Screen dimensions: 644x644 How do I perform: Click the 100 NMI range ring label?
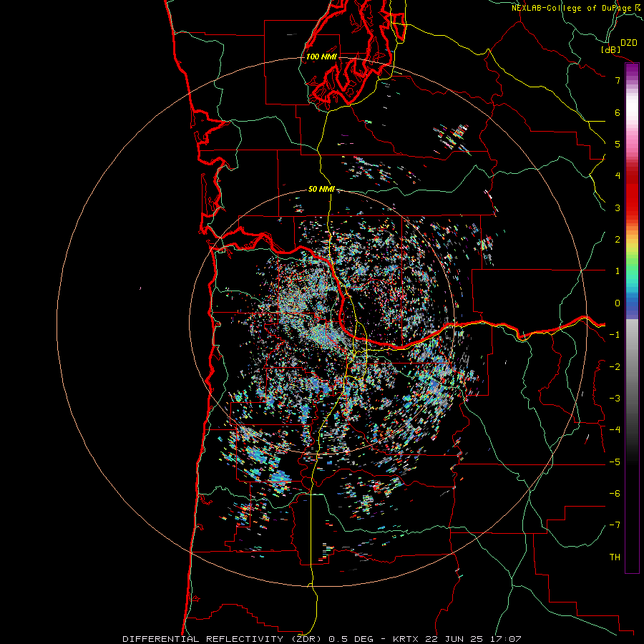(x=321, y=57)
